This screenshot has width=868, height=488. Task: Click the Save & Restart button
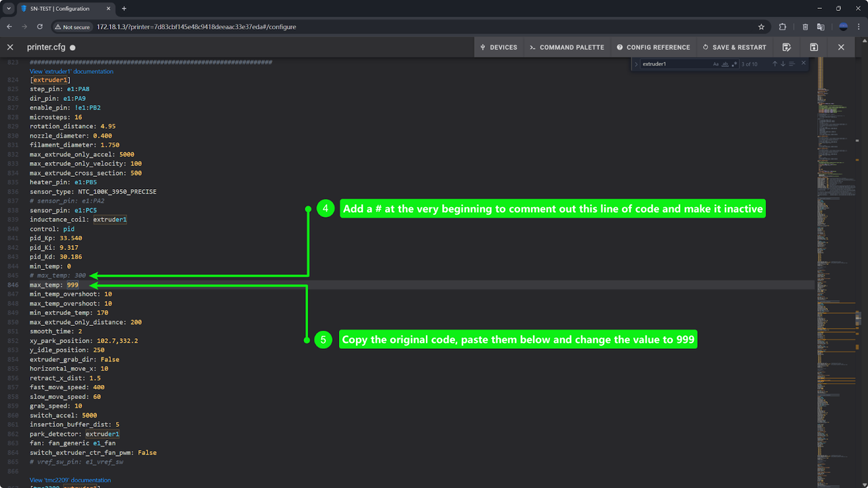[734, 47]
